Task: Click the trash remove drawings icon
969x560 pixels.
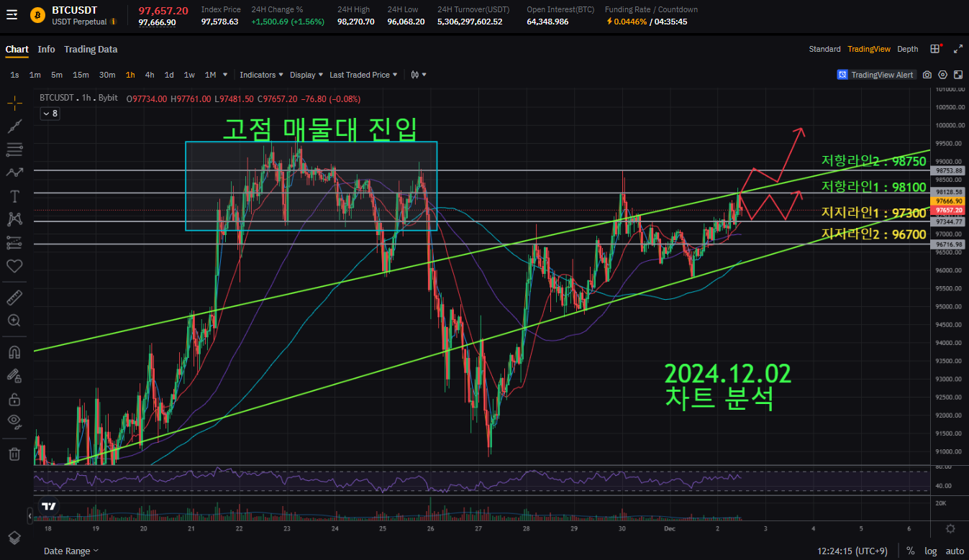Action: click(x=14, y=453)
